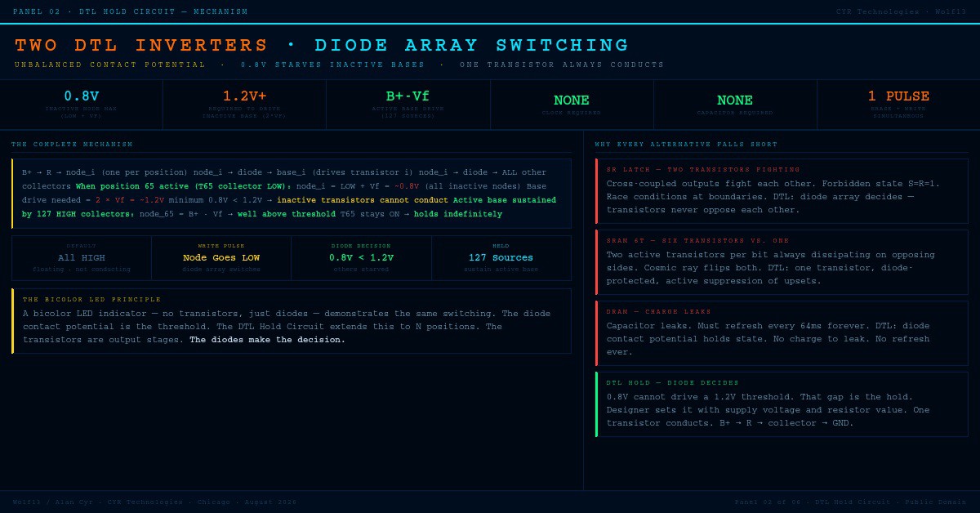
Task: Click the DRAM charge leaks card
Action: tap(782, 333)
